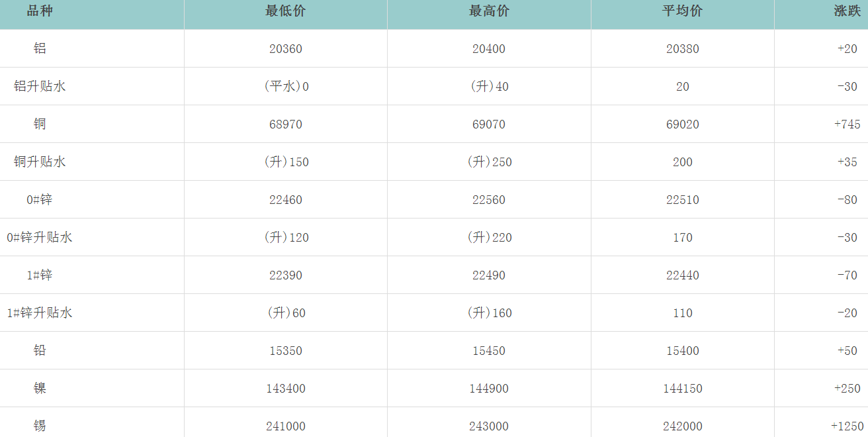Click the 铜升贴水 row label

[40, 162]
